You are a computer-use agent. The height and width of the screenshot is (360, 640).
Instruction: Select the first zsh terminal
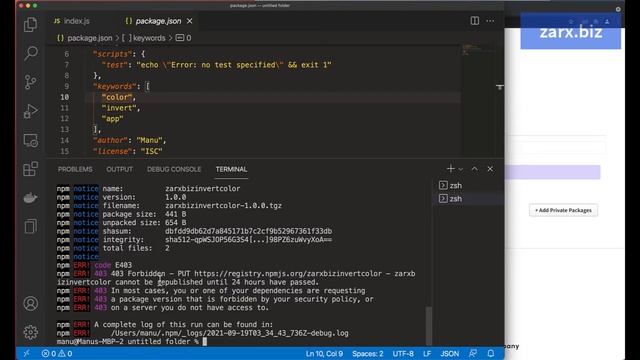click(x=468, y=186)
